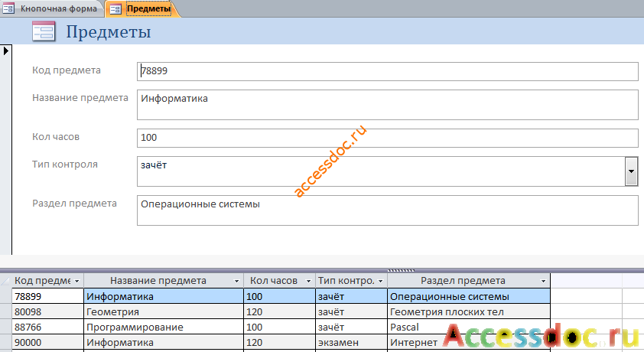Viewport: 644px width, 352px height.
Task: Select the Интернет cell
Action: click(469, 343)
